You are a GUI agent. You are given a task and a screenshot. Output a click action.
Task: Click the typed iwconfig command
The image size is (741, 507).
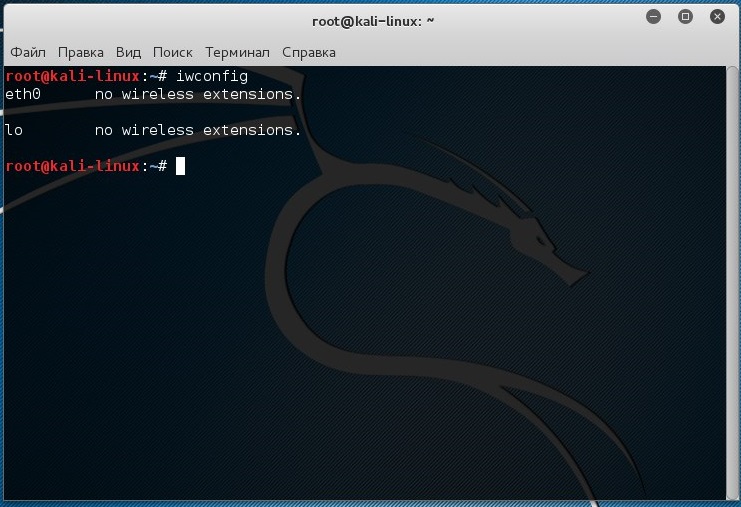(x=212, y=77)
